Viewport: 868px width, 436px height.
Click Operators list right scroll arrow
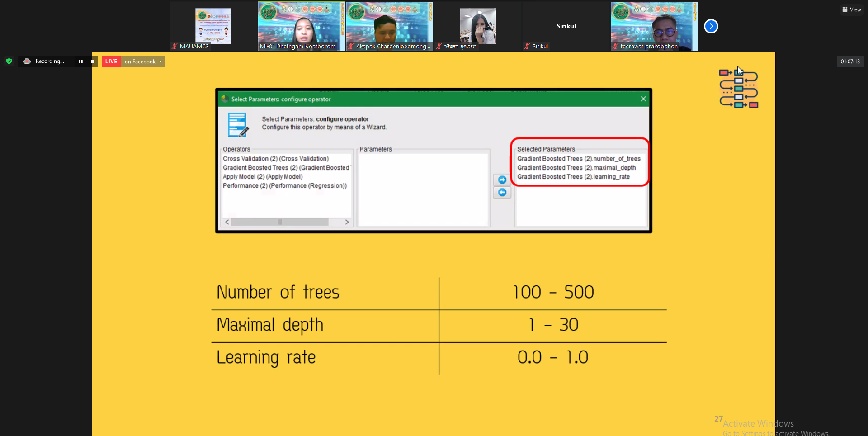(347, 222)
